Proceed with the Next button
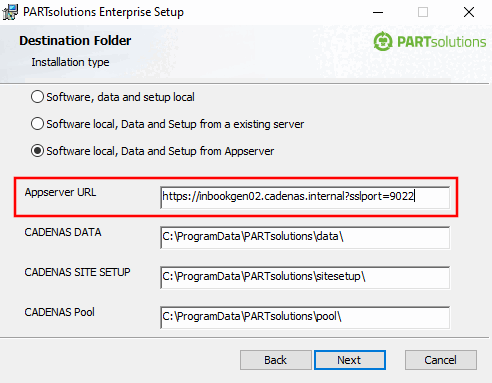The height and width of the screenshot is (383, 492). [x=350, y=360]
